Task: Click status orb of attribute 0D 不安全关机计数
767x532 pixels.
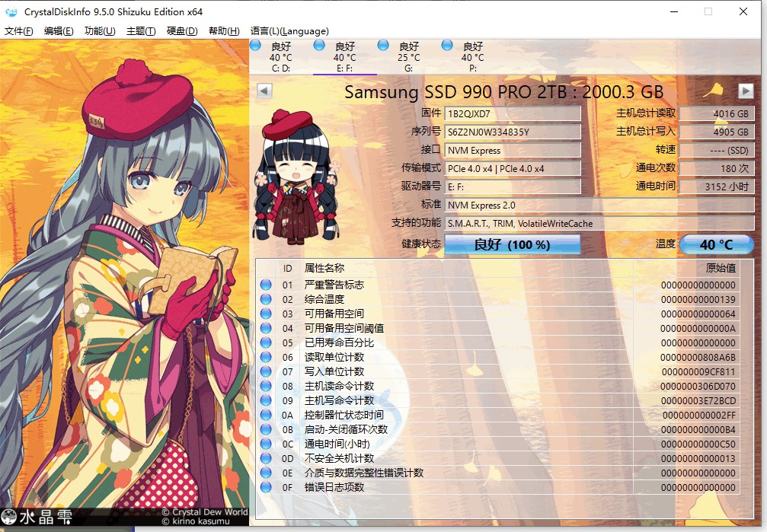Action: click(266, 458)
